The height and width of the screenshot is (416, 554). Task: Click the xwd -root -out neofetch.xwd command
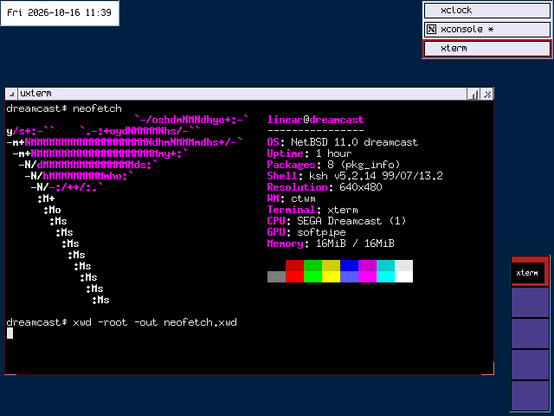(155, 322)
